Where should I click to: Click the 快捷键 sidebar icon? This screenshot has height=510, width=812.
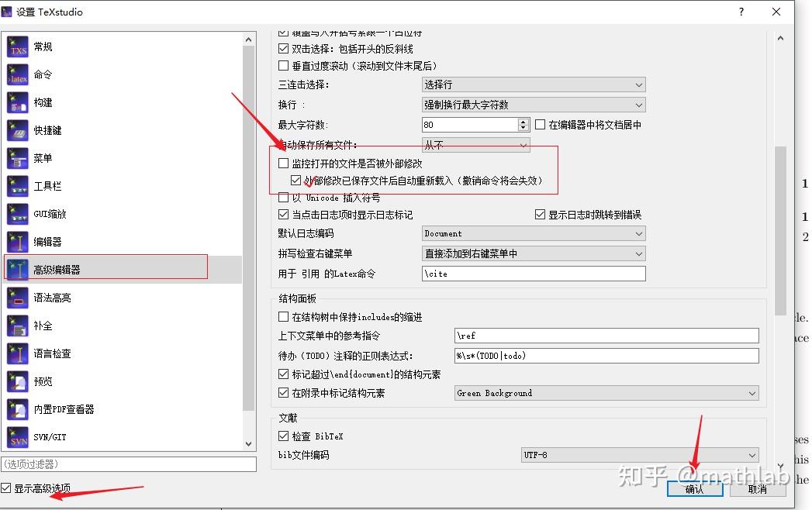click(17, 130)
